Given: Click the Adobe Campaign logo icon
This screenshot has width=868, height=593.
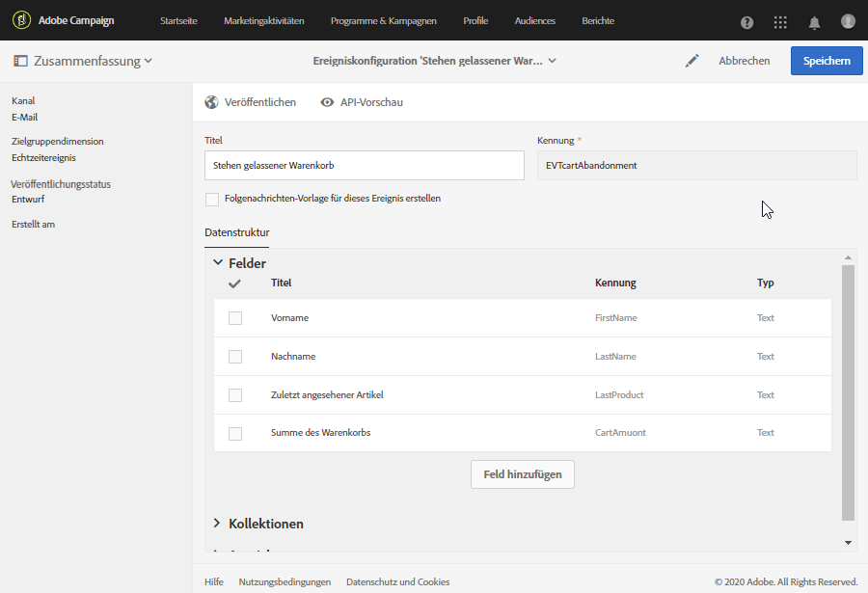Looking at the screenshot, I should point(19,20).
